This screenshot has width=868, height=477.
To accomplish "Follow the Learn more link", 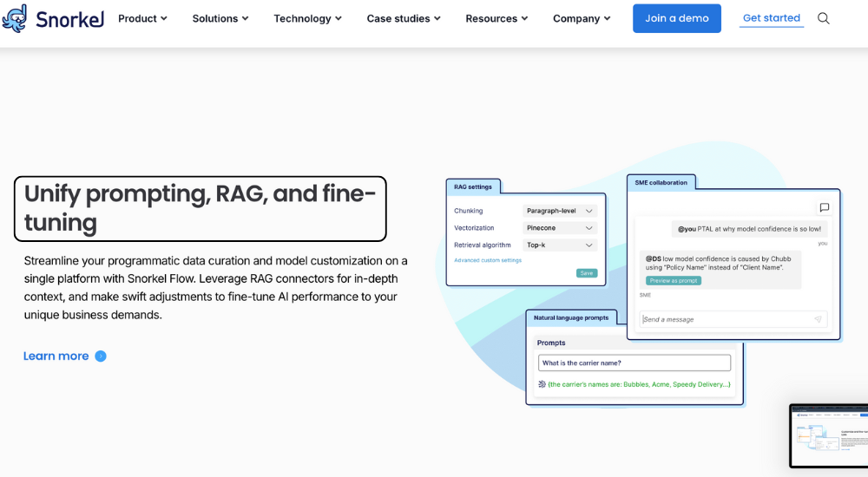I will [x=56, y=356].
